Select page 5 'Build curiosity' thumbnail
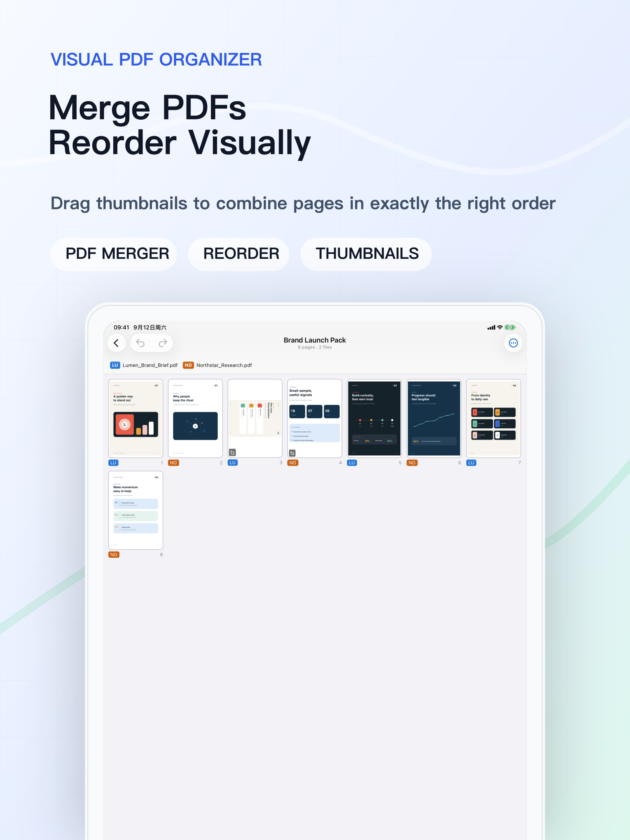This screenshot has height=840, width=630. [x=374, y=418]
